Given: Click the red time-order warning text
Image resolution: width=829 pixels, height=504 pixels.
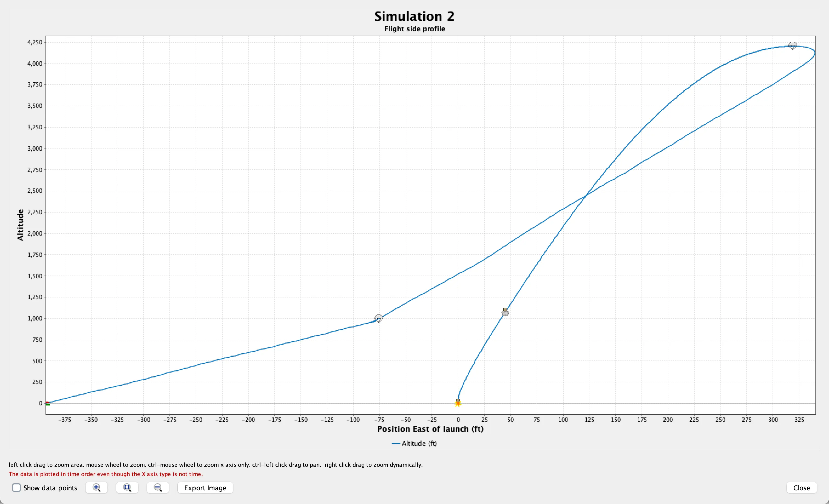Looking at the screenshot, I should pos(106,474).
